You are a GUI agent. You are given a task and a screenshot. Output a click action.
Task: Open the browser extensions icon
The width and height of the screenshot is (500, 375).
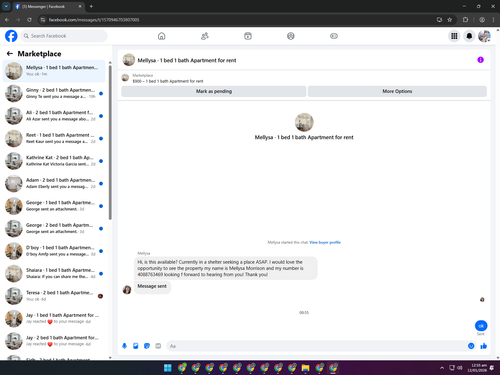tap(465, 20)
